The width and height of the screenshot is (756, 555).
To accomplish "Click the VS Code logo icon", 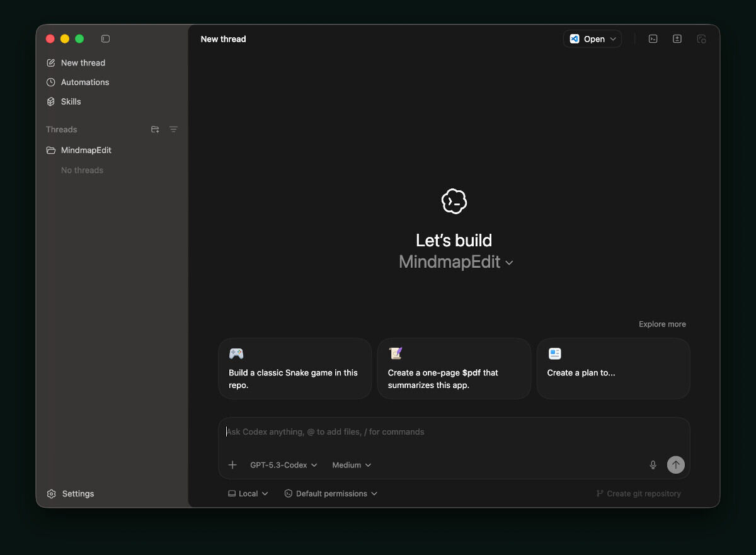I will tap(575, 39).
